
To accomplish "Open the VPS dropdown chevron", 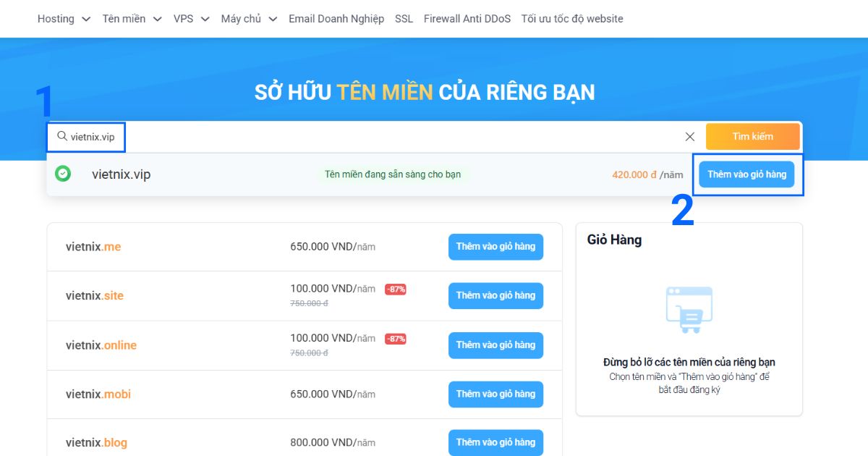I will 190,18.
